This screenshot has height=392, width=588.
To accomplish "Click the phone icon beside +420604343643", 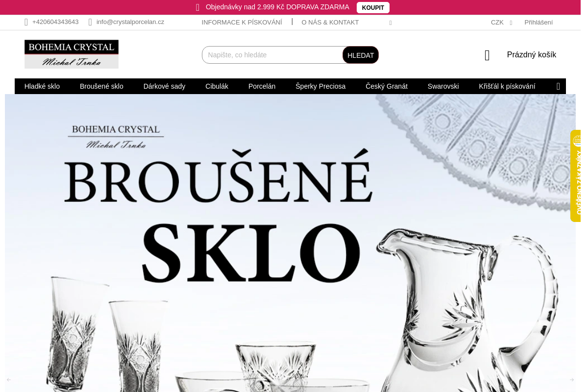I will (26, 22).
